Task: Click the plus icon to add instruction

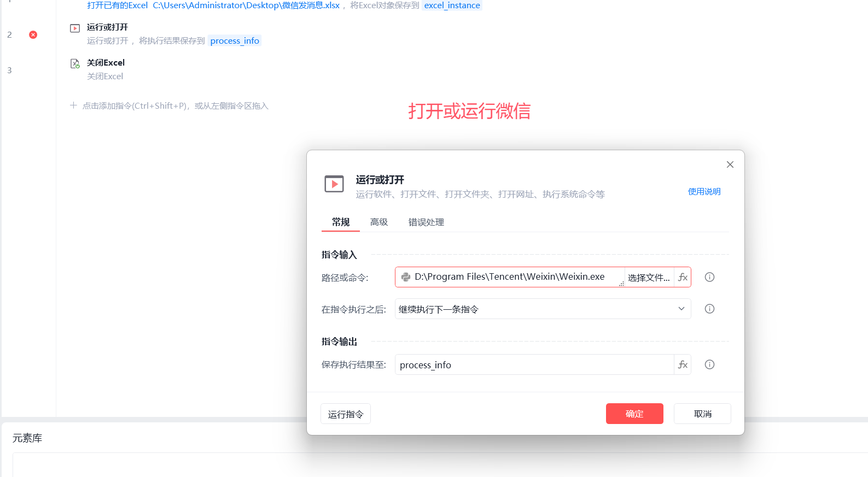Action: click(x=73, y=105)
